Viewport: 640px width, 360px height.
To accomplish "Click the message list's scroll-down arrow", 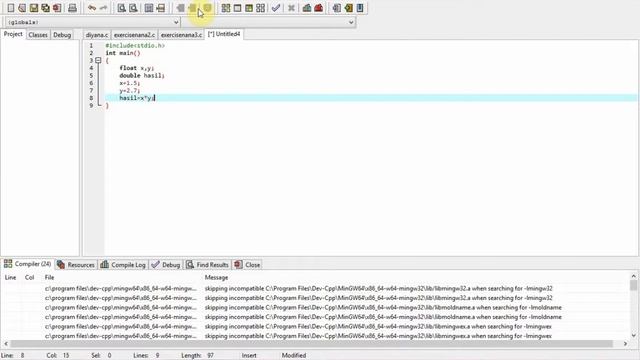I will click(633, 336).
